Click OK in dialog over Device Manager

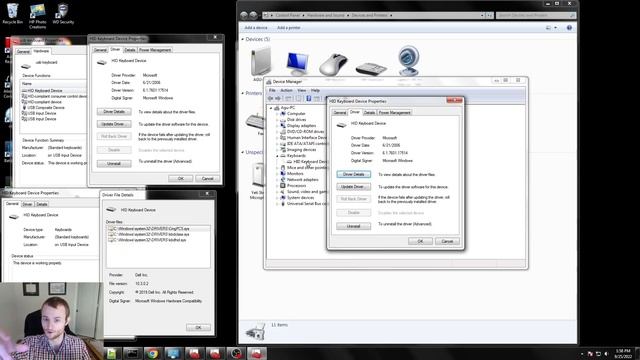(420, 241)
